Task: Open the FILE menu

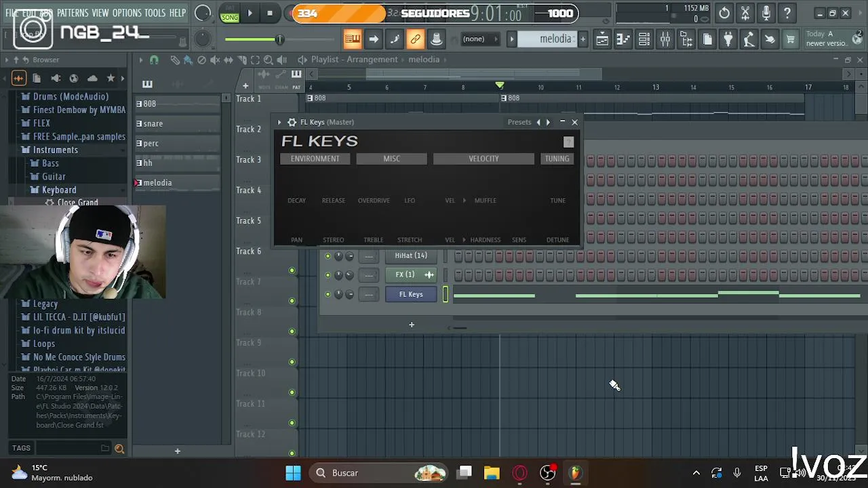Action: tap(12, 13)
